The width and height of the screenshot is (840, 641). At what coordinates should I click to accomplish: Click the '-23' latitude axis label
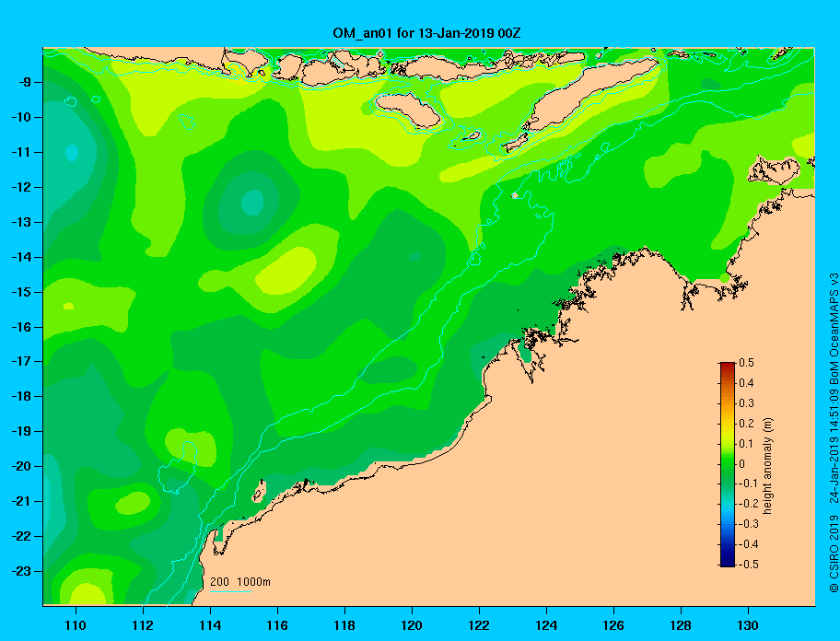[x=21, y=571]
